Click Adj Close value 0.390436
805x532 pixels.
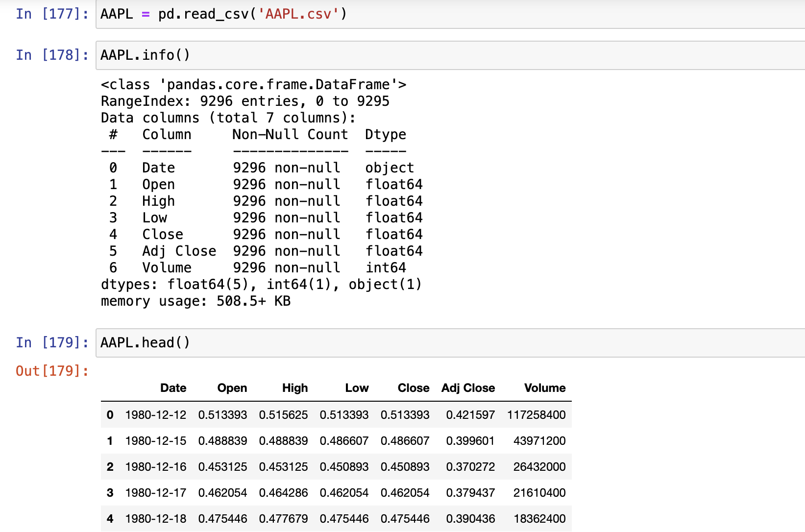(x=470, y=519)
